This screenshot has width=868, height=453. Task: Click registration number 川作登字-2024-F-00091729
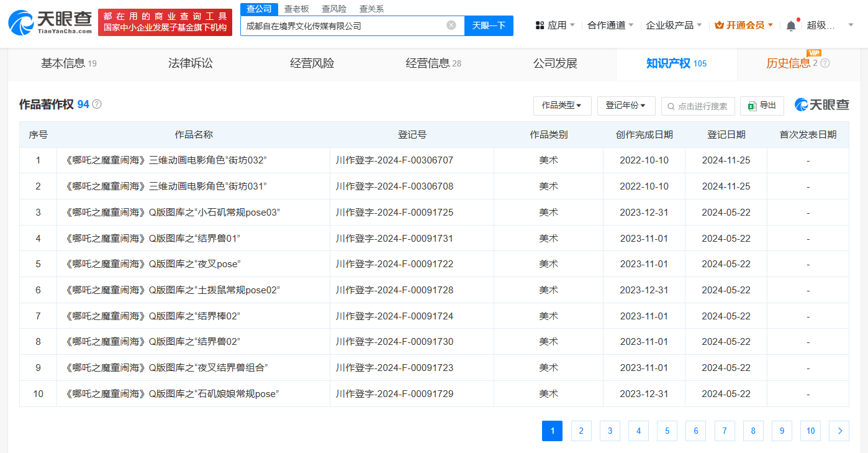coord(395,394)
